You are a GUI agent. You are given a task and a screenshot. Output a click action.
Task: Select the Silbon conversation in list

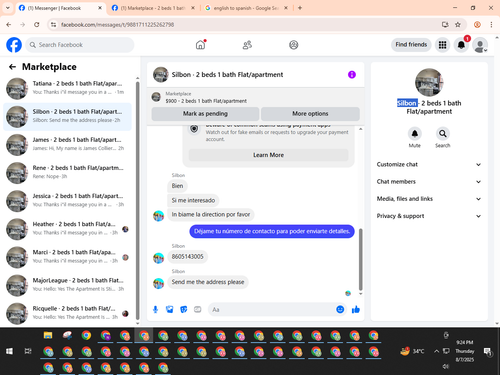(x=67, y=117)
